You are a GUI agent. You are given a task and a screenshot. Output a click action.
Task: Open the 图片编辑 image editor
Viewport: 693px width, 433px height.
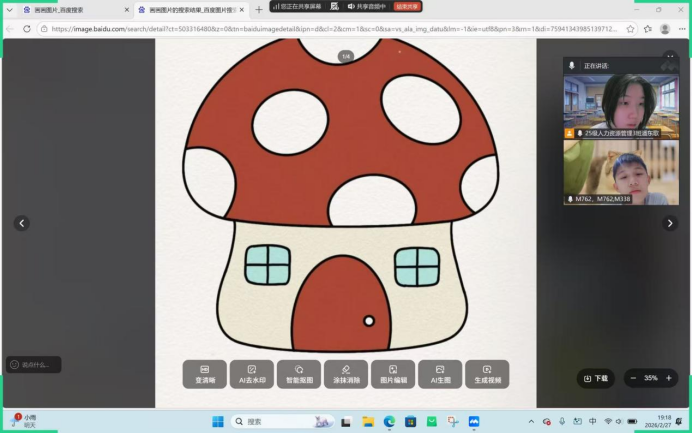(393, 374)
